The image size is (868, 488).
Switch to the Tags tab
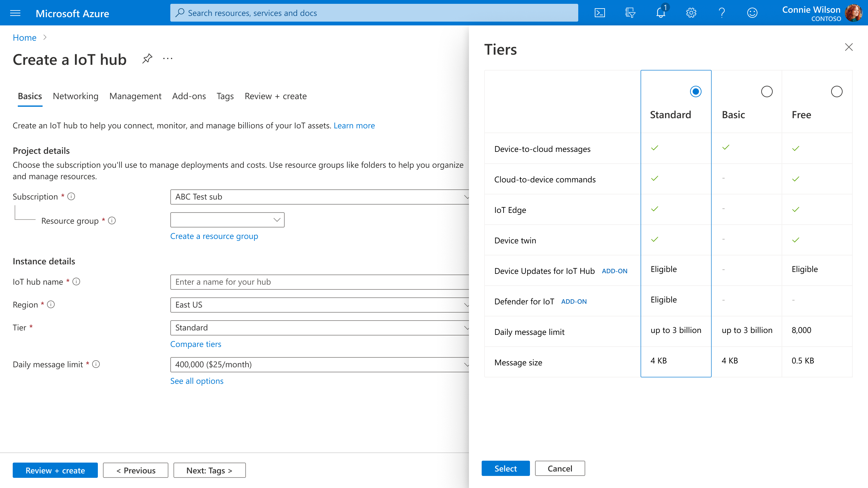[225, 96]
